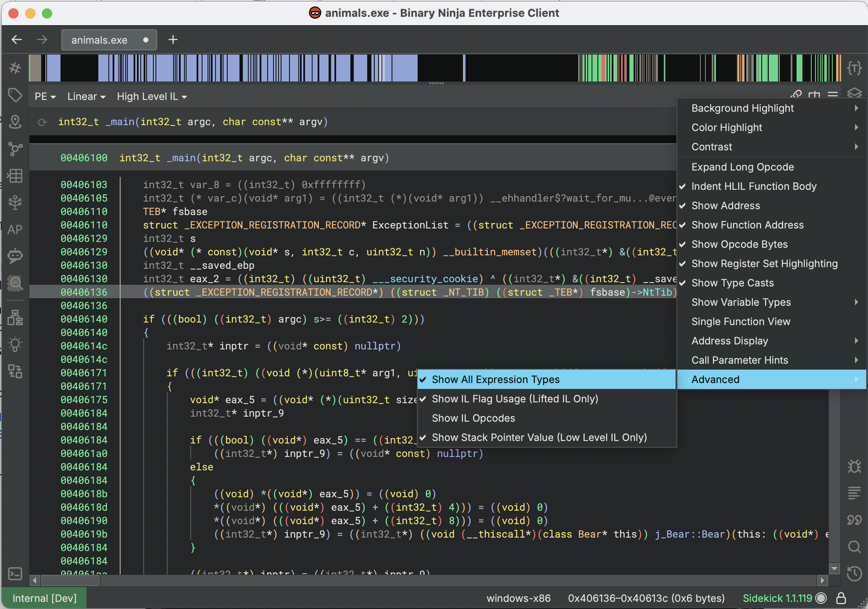
Task: Open the debugger bug icon
Action: click(x=854, y=466)
